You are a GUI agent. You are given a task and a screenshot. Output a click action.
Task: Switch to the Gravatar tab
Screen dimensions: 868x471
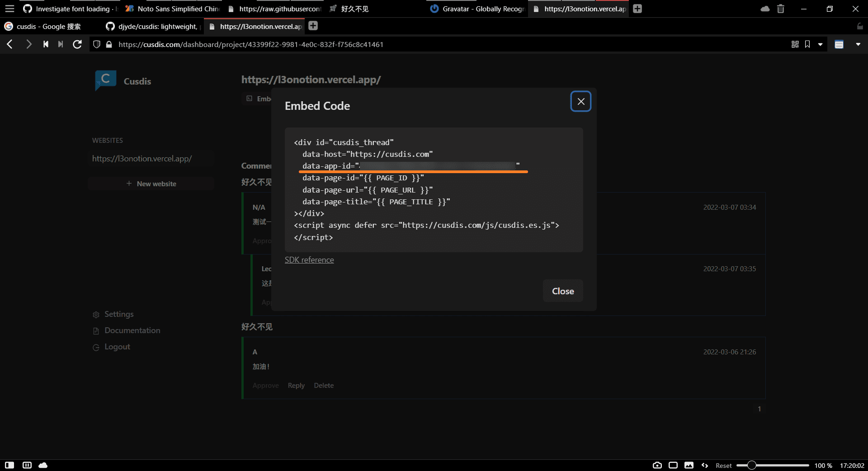478,9
